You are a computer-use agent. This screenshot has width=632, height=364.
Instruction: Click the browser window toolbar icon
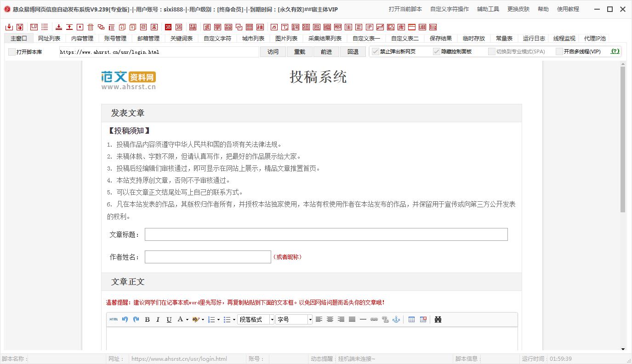point(411,27)
